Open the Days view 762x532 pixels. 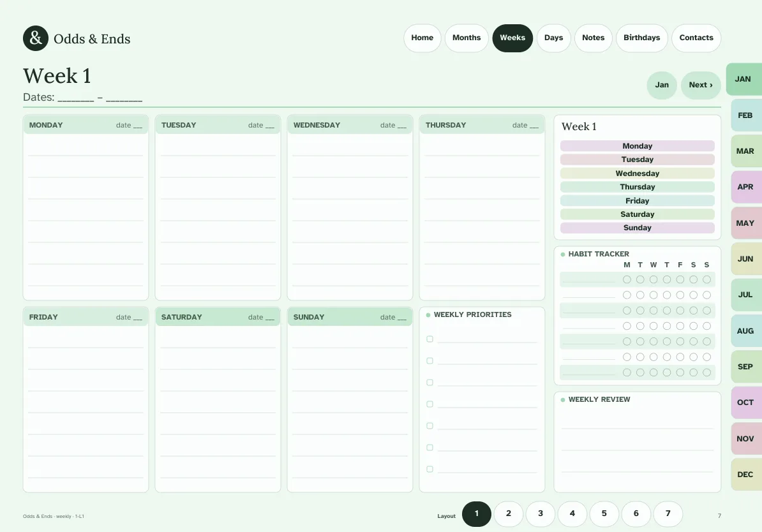click(553, 38)
